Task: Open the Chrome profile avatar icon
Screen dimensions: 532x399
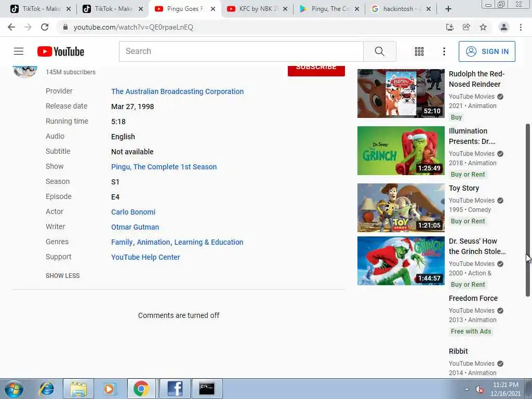Action: pos(504,27)
